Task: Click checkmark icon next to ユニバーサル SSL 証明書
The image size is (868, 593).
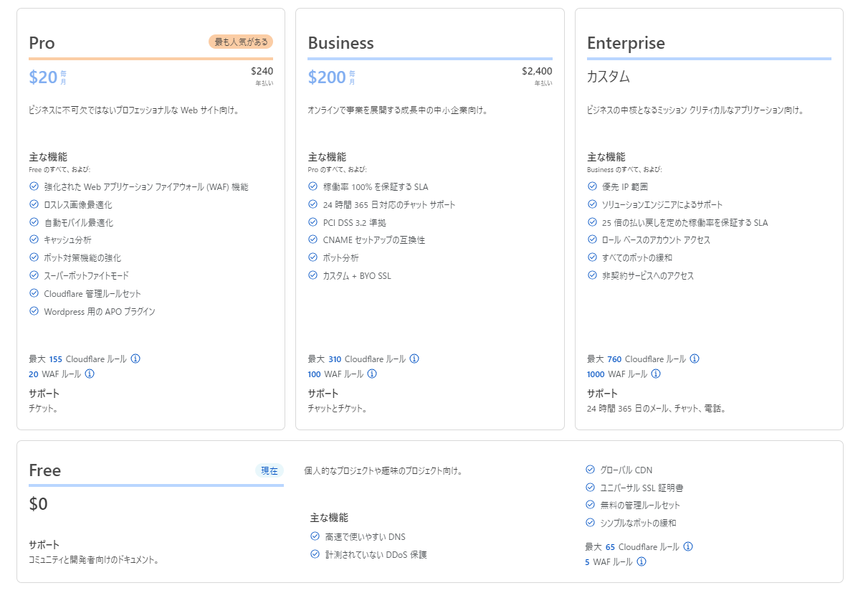Action: 590,487
